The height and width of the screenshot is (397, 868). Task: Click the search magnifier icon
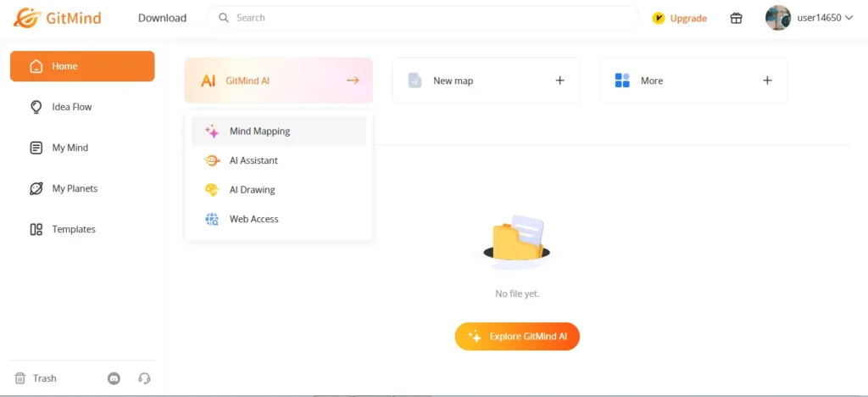coord(224,18)
